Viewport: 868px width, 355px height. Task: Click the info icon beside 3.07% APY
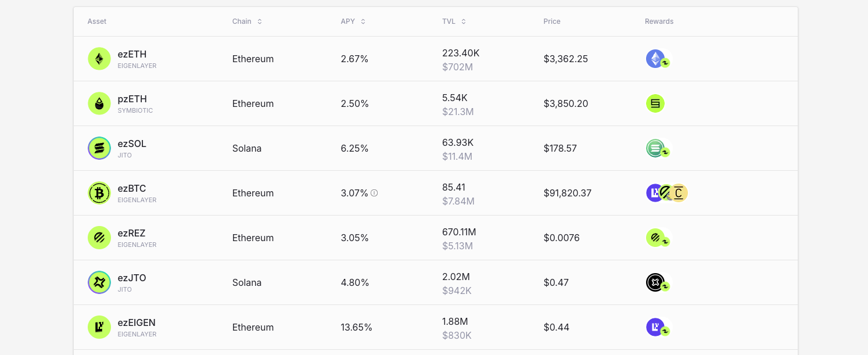coord(374,193)
